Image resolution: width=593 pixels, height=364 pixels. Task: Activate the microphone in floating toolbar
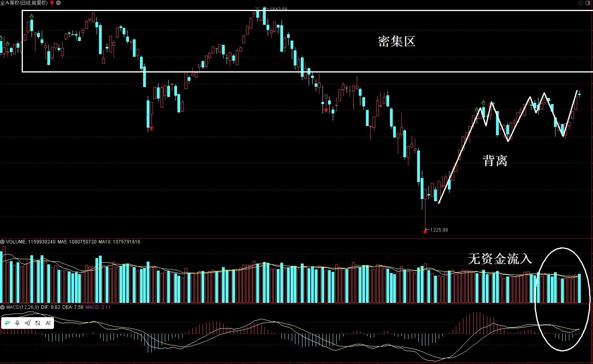coord(17,323)
